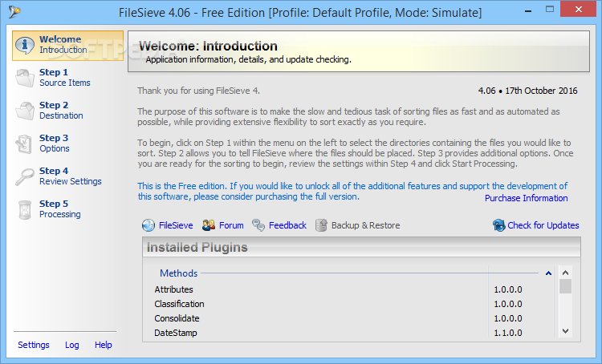Click the Installed Plugins header

(x=361, y=248)
